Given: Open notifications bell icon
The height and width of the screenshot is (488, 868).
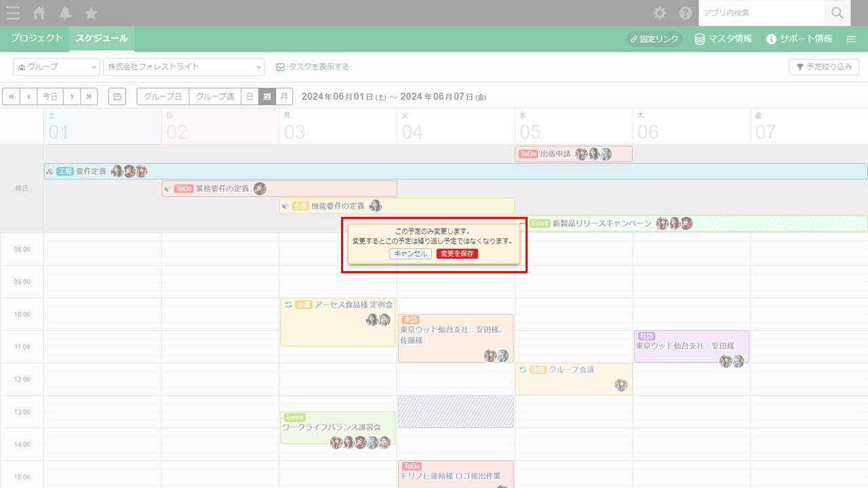Looking at the screenshot, I should click(x=65, y=13).
